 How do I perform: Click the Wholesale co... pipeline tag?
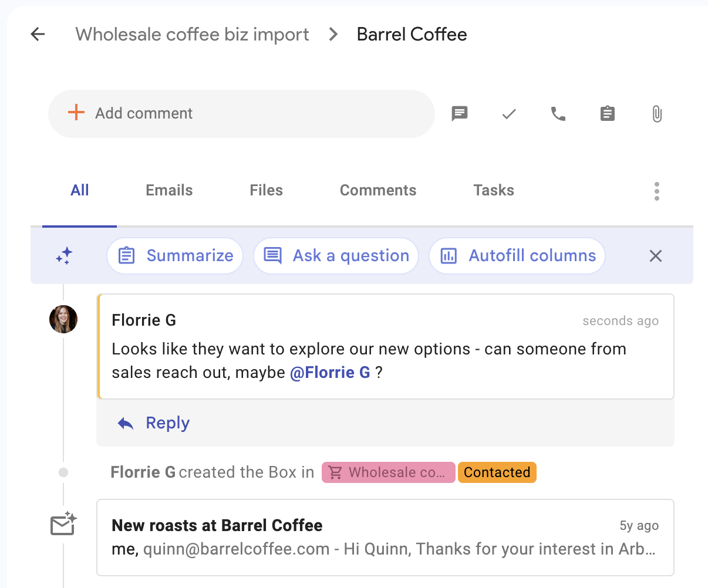pos(388,472)
